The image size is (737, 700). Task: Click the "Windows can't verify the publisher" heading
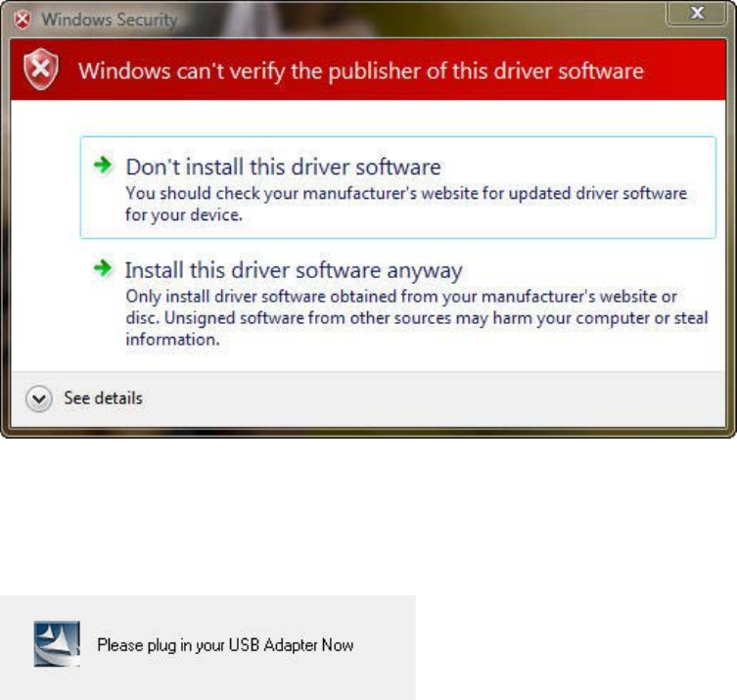[x=361, y=71]
